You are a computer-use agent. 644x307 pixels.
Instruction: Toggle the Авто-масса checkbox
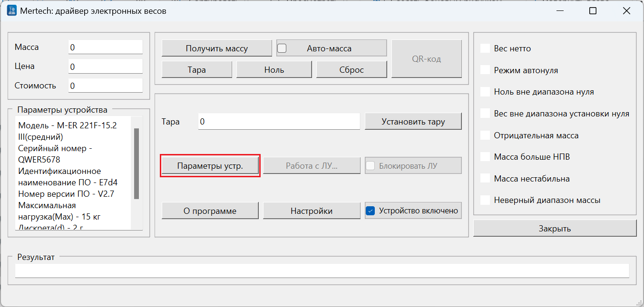coord(282,48)
